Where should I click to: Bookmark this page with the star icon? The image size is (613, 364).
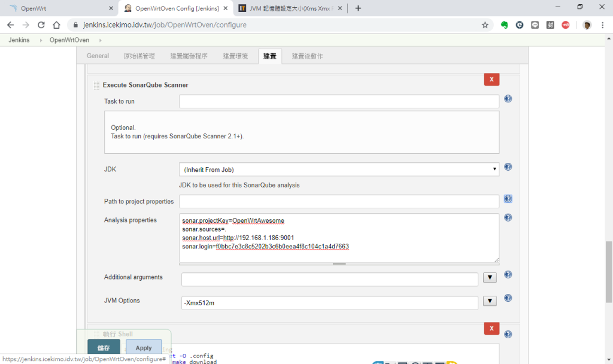[485, 25]
